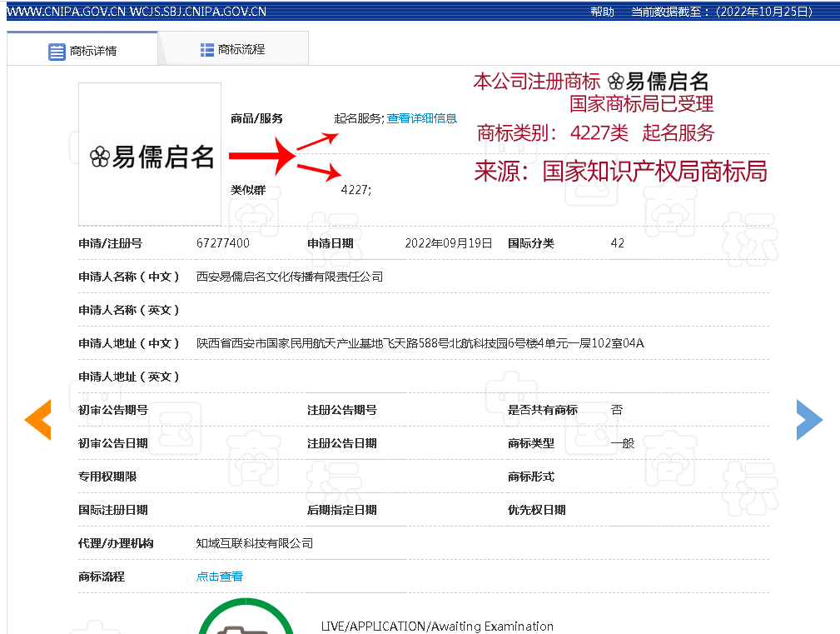The image size is (840, 634).
Task: Select similar group value 4227;
Action: pos(356,190)
